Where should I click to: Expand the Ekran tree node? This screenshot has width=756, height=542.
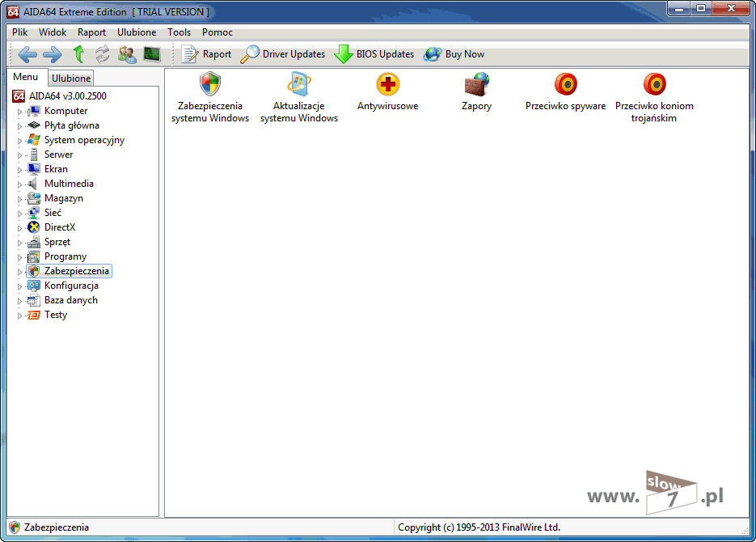tap(19, 170)
